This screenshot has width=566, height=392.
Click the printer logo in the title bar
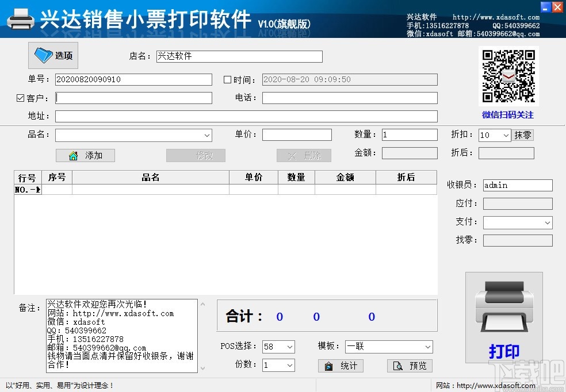[21, 18]
